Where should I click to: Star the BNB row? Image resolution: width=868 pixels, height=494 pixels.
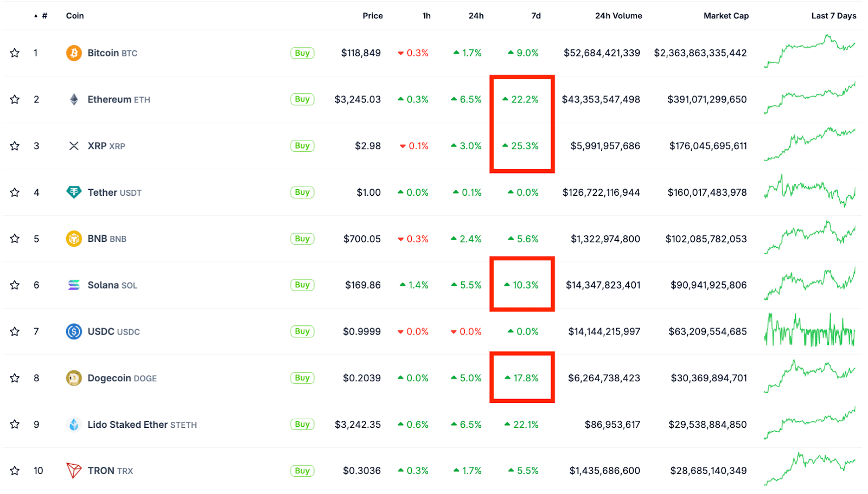pos(15,239)
